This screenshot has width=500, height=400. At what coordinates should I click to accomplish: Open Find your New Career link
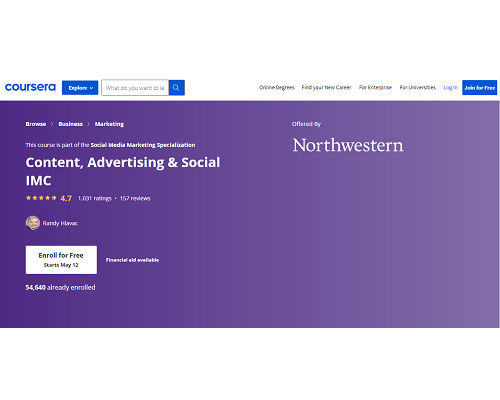[326, 87]
